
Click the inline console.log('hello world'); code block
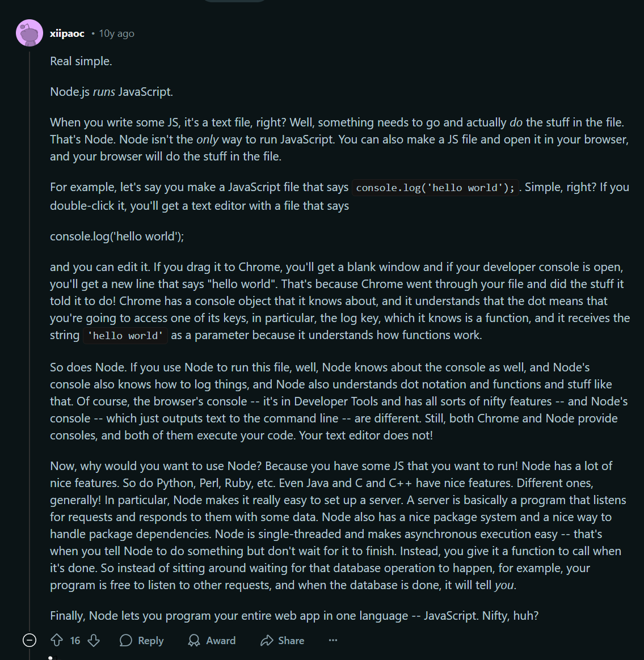(x=435, y=188)
